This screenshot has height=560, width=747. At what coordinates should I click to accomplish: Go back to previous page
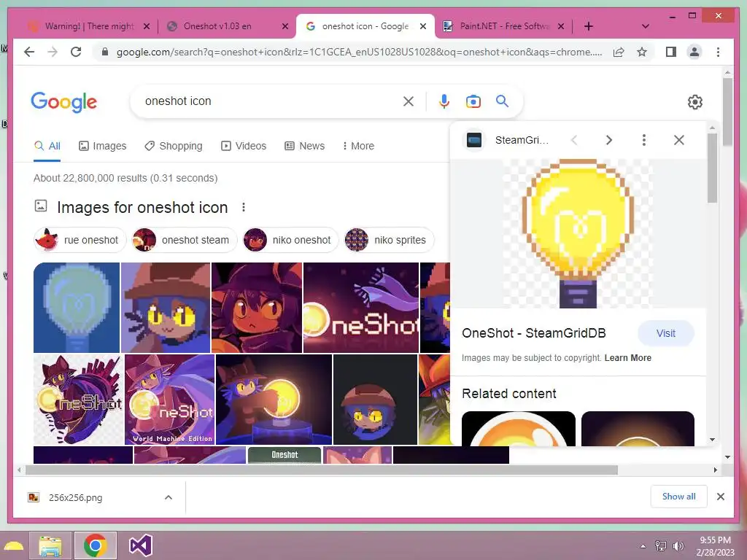pos(29,52)
